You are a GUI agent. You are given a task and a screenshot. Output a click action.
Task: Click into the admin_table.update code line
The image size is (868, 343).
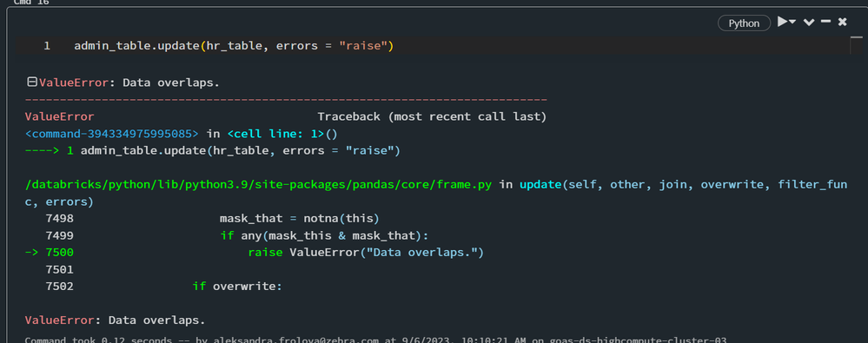tap(234, 46)
